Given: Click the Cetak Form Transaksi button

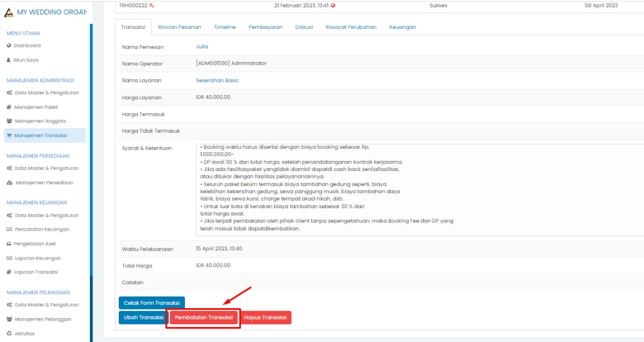Looking at the screenshot, I should coord(152,303).
